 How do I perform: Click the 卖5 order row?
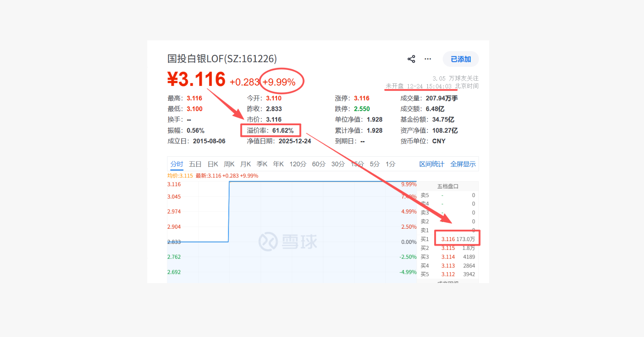click(448, 195)
